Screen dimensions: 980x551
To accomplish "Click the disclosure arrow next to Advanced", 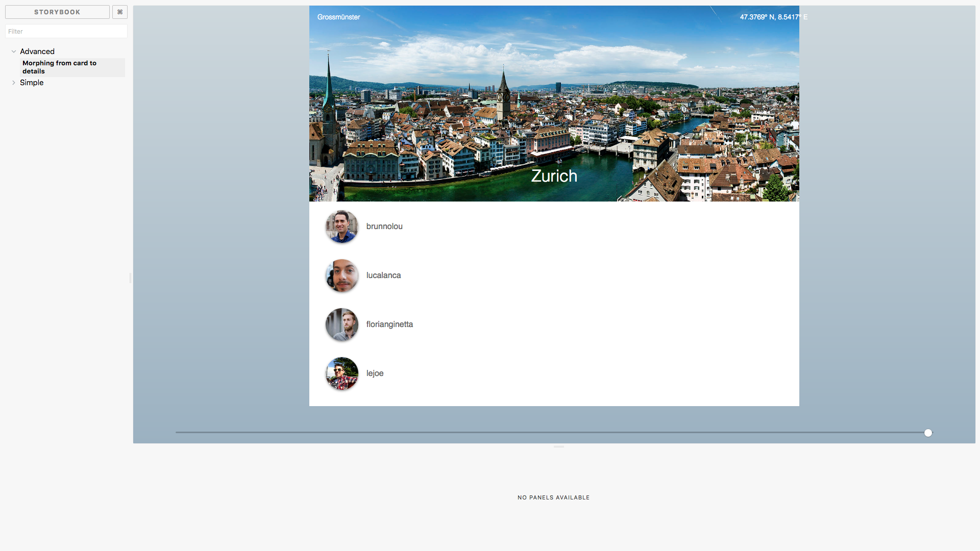I will tap(13, 51).
